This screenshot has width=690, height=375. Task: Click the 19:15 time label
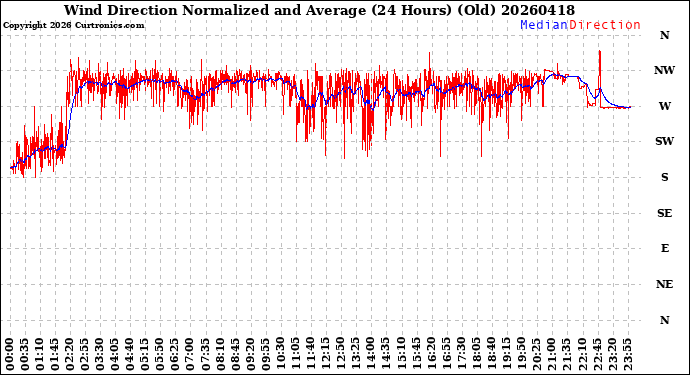click(x=506, y=354)
